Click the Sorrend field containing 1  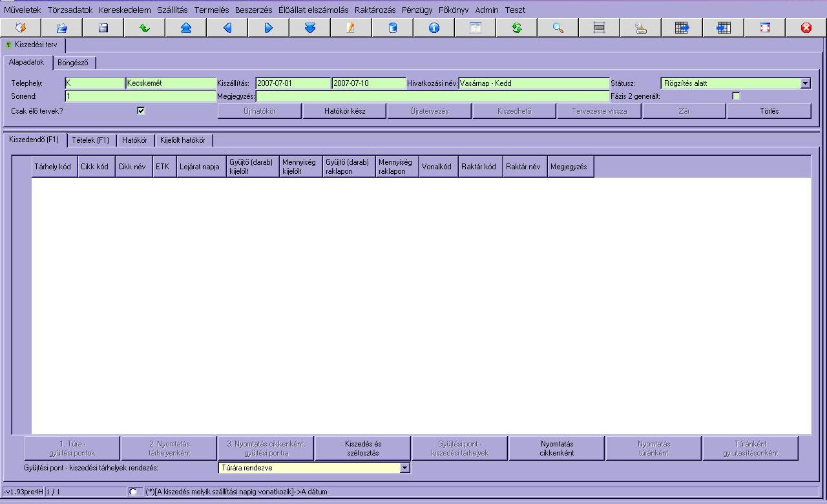[140, 96]
